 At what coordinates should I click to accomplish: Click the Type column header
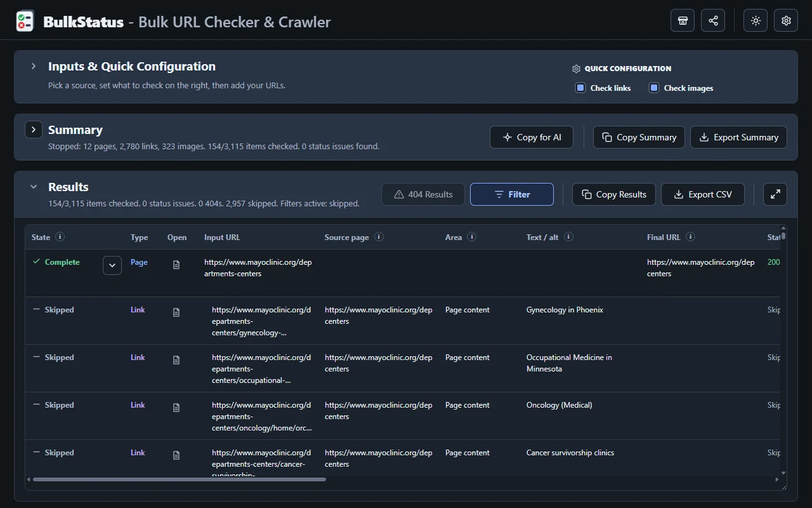point(139,237)
